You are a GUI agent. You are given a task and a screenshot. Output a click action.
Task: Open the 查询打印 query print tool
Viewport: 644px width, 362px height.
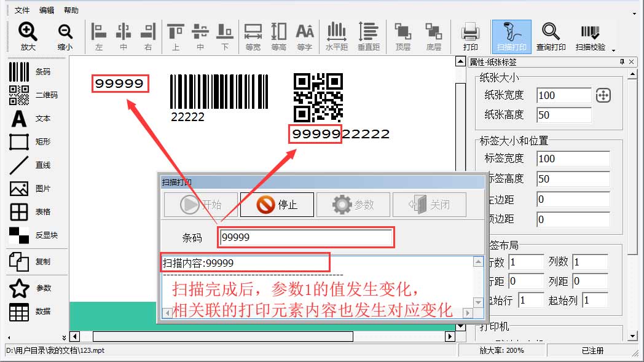(551, 36)
